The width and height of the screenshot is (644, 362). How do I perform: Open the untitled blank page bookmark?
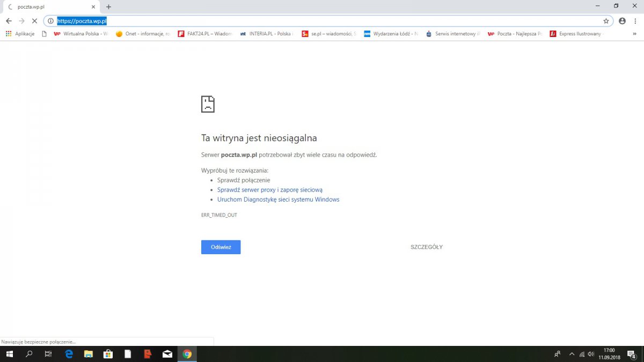[x=45, y=34]
